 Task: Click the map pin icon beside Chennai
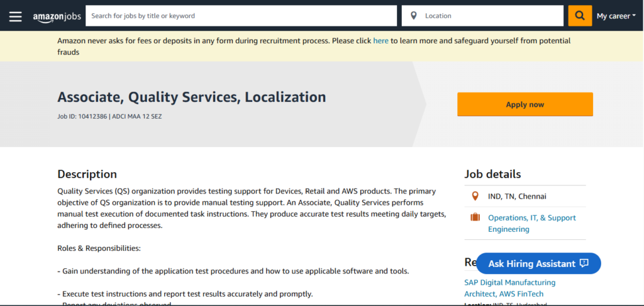click(475, 196)
